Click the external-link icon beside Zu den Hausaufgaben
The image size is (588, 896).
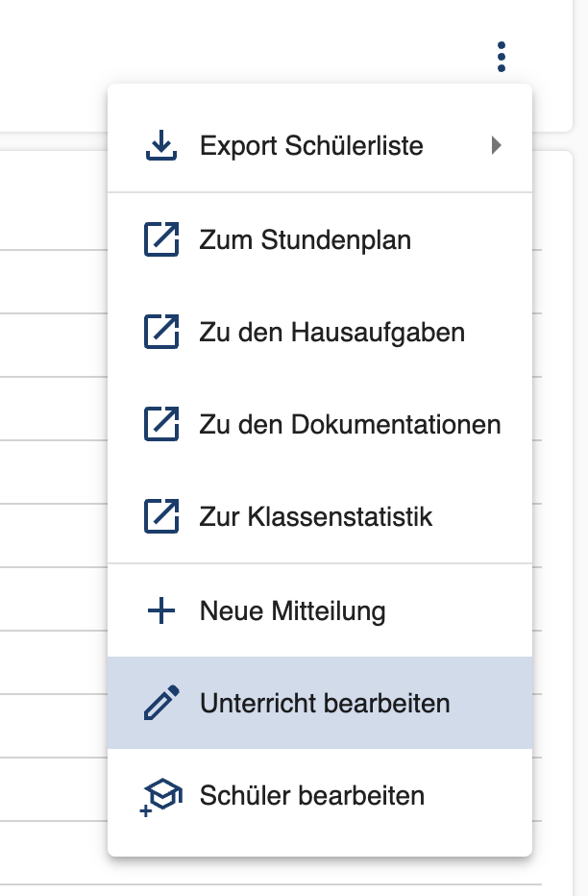point(161,332)
